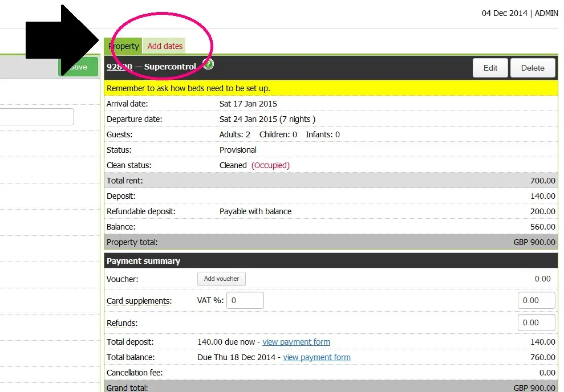
Task: Click the dotted Refunds label
Action: 122,323
